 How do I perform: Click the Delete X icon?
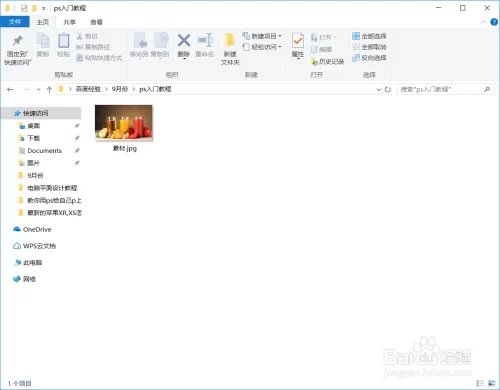(x=184, y=40)
